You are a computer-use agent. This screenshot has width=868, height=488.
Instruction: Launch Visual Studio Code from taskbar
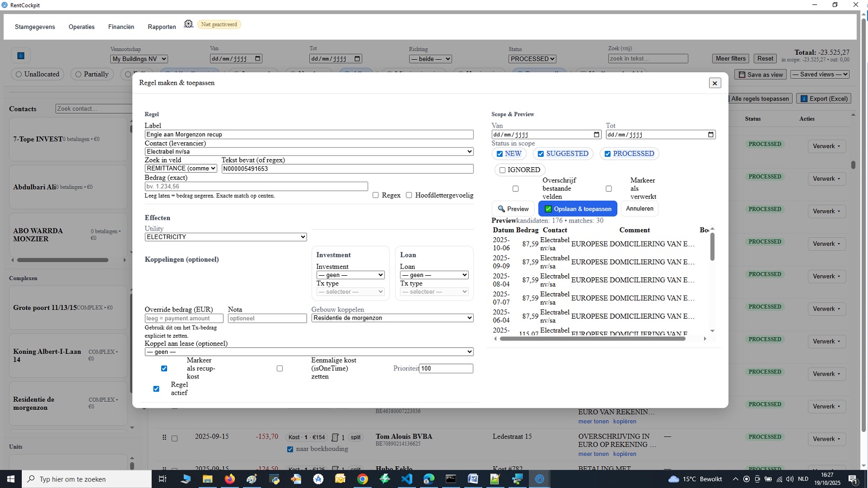tap(407, 479)
